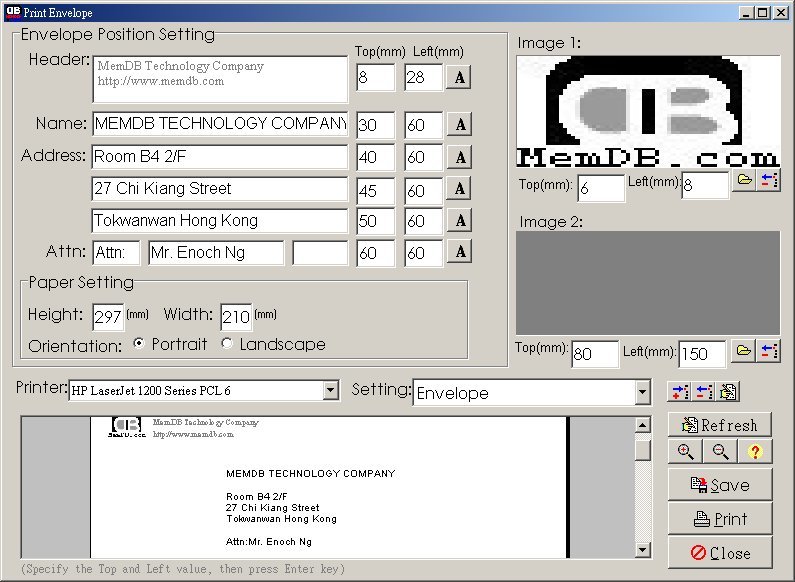Open folder to browse for Image 2

tap(743, 351)
